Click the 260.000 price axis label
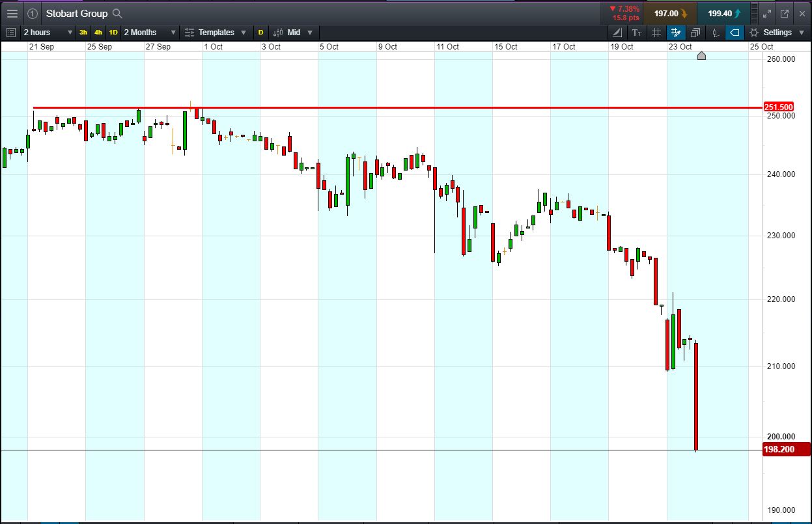The height and width of the screenshot is (524, 812). coord(780,59)
